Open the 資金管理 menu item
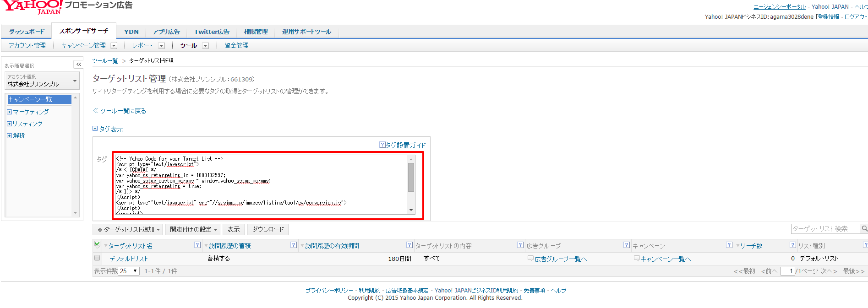868x308 pixels. [x=236, y=45]
